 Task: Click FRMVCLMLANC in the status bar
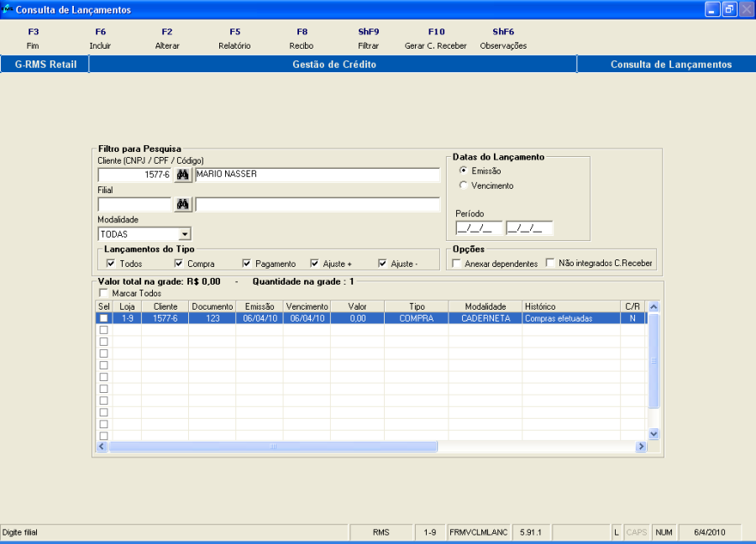[478, 532]
